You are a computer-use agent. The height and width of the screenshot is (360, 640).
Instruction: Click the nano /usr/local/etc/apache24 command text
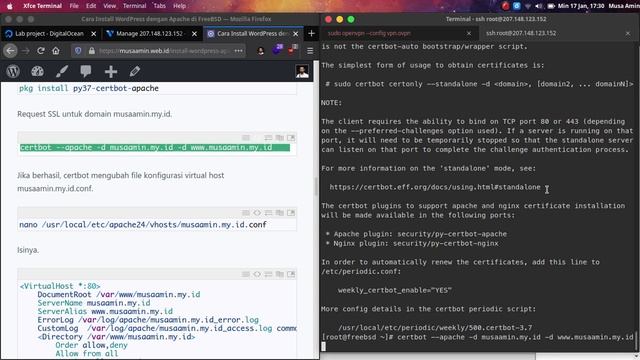(143, 224)
